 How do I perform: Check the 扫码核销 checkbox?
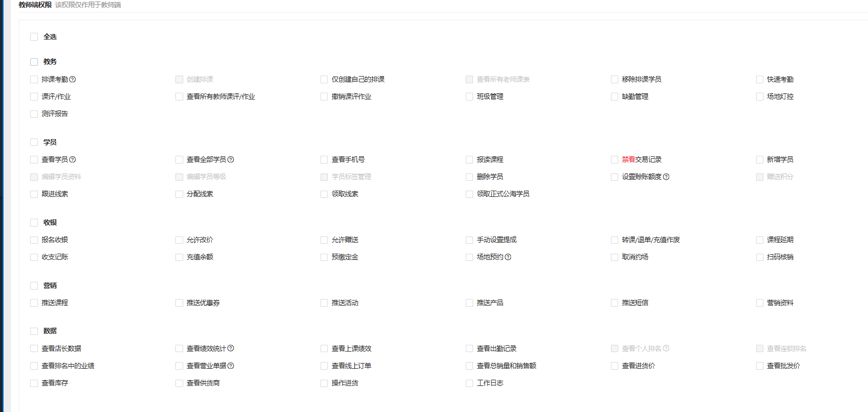pyautogui.click(x=760, y=257)
